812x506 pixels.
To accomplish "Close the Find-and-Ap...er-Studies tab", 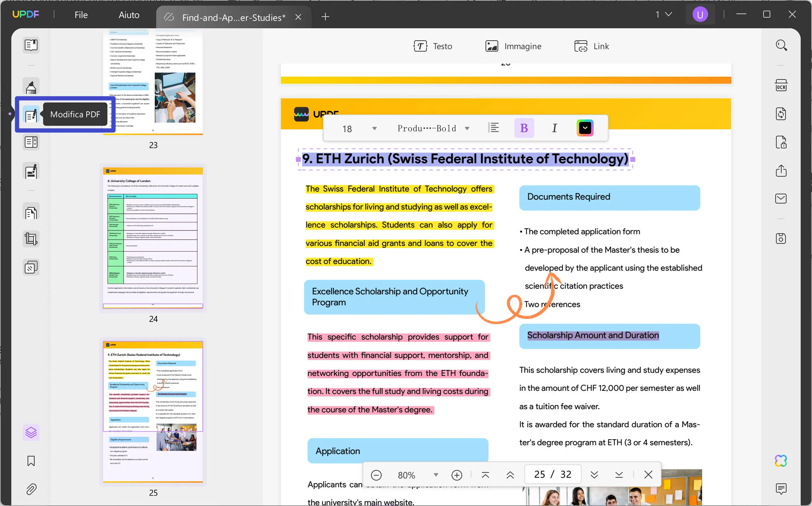I will 298,17.
